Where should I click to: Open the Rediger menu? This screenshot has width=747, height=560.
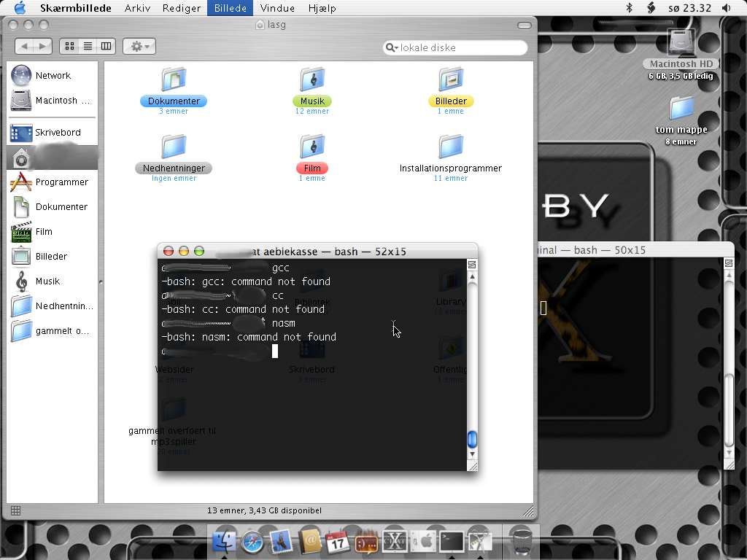tap(181, 8)
